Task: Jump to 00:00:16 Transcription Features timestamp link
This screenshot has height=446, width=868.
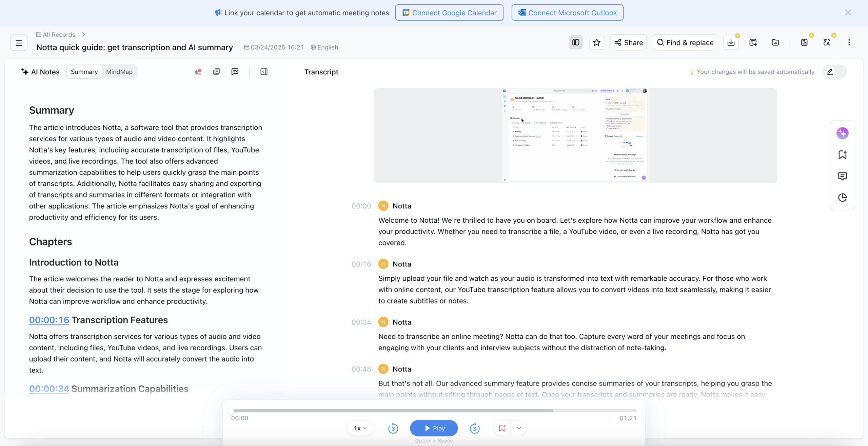Action: pos(49,320)
